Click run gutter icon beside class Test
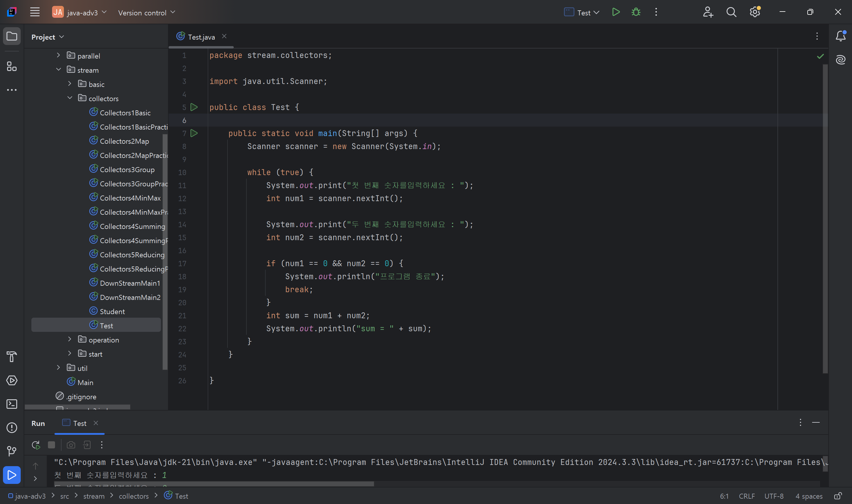The width and height of the screenshot is (852, 504). (x=194, y=107)
